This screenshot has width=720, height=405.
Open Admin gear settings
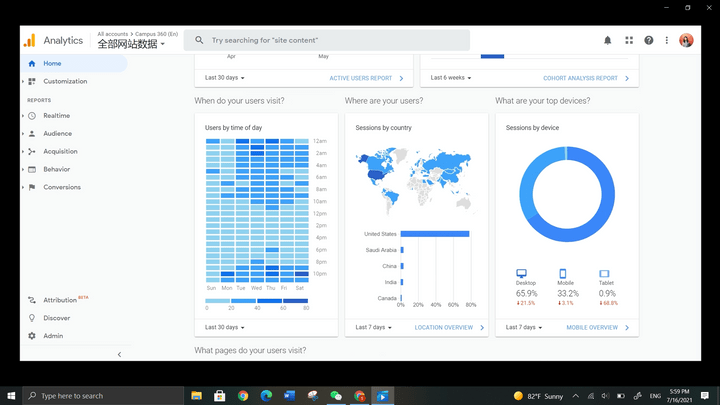pyautogui.click(x=53, y=336)
